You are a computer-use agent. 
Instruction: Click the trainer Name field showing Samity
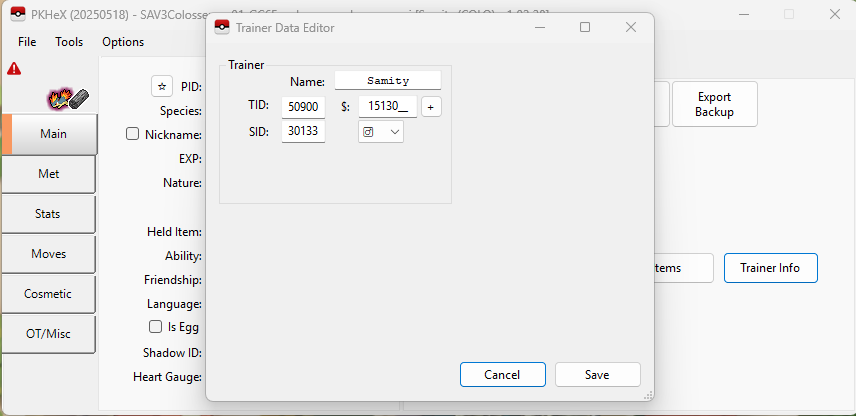387,81
